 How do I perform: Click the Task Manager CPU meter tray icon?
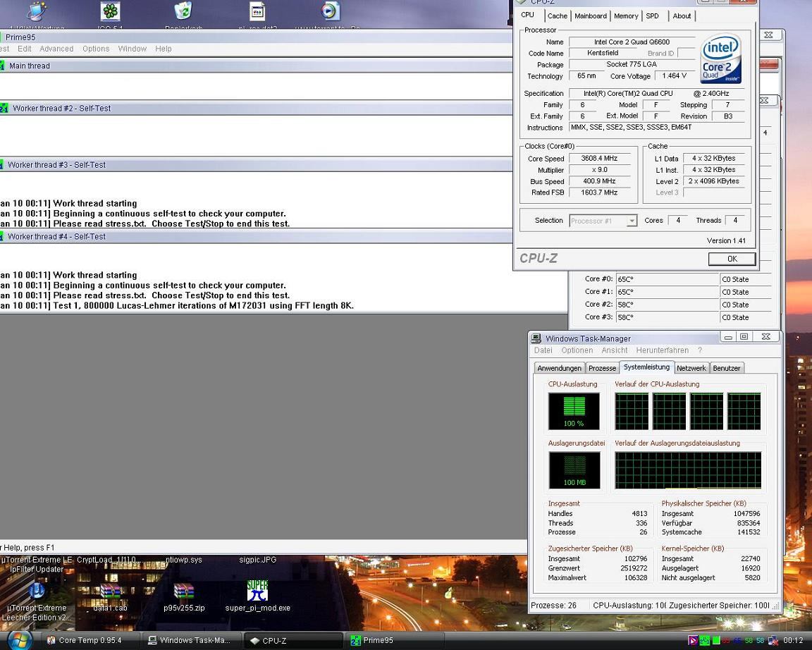point(716,642)
